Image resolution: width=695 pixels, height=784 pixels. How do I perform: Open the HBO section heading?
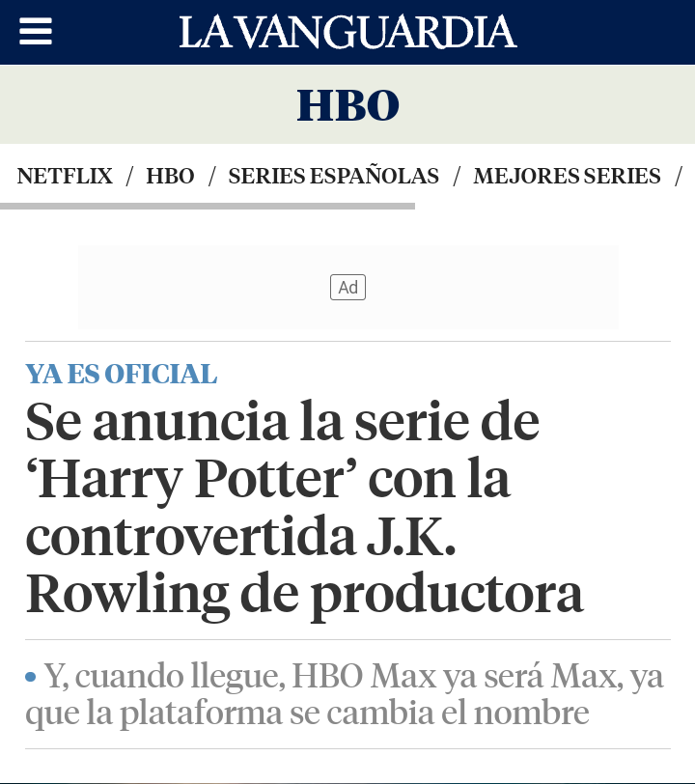coord(348,105)
